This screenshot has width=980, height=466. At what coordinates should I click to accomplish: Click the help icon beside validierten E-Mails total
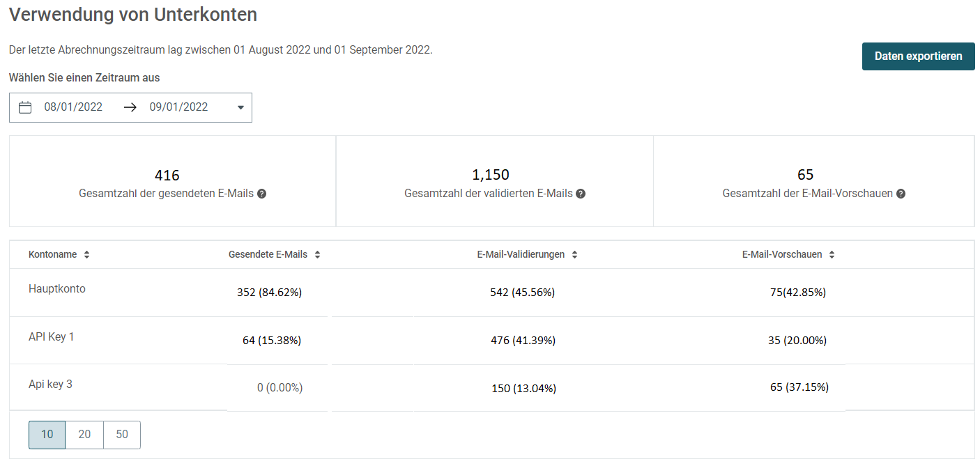tap(581, 194)
